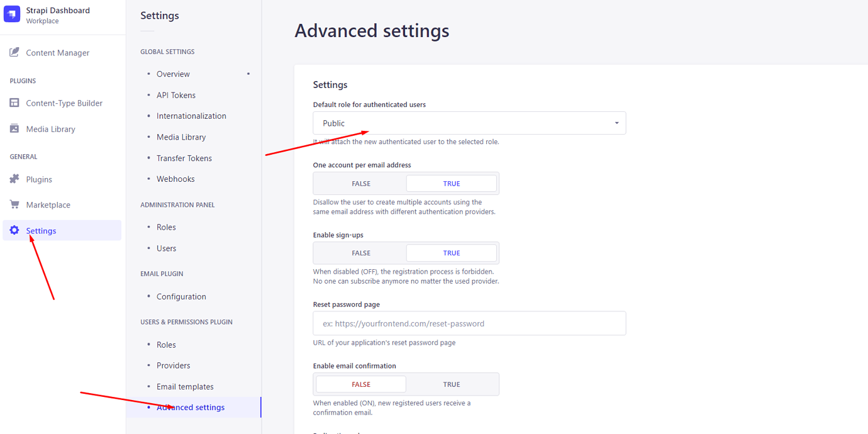868x434 pixels.
Task: Select Providers under Users & Permissions Plugin
Action: (173, 365)
